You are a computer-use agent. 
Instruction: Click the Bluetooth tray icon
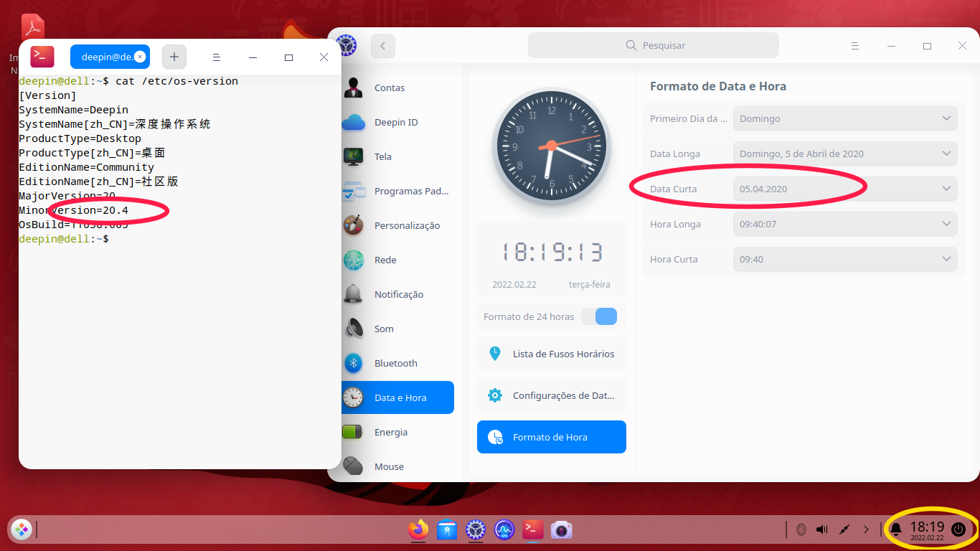point(801,529)
